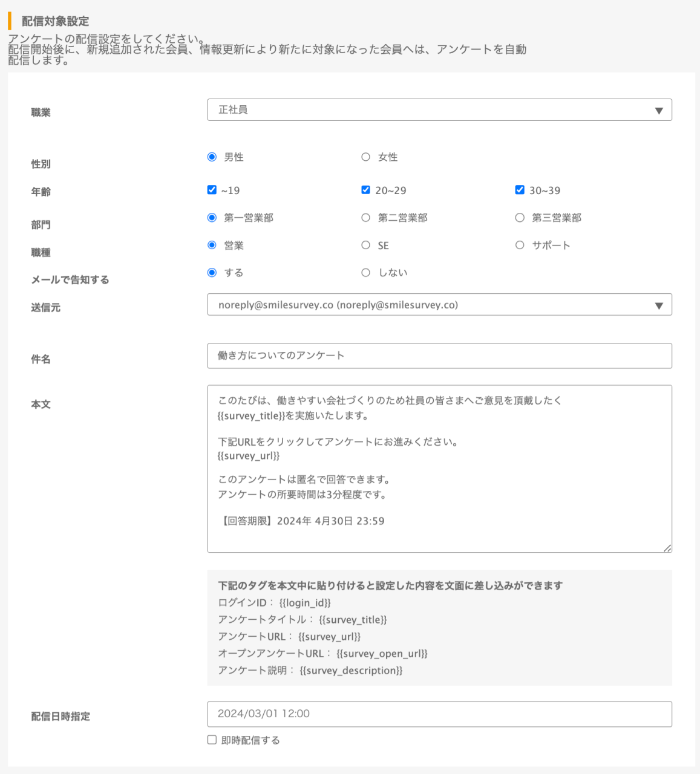Set email notification to する

[212, 273]
